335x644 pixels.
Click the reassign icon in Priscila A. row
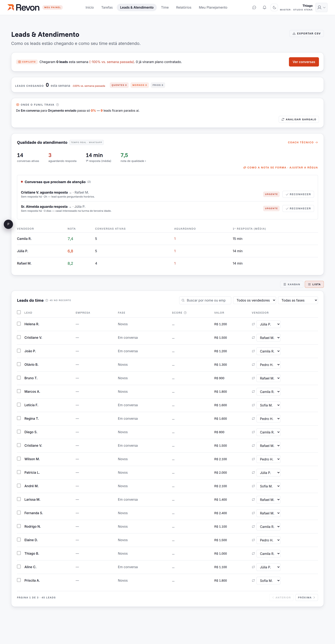pos(253,581)
